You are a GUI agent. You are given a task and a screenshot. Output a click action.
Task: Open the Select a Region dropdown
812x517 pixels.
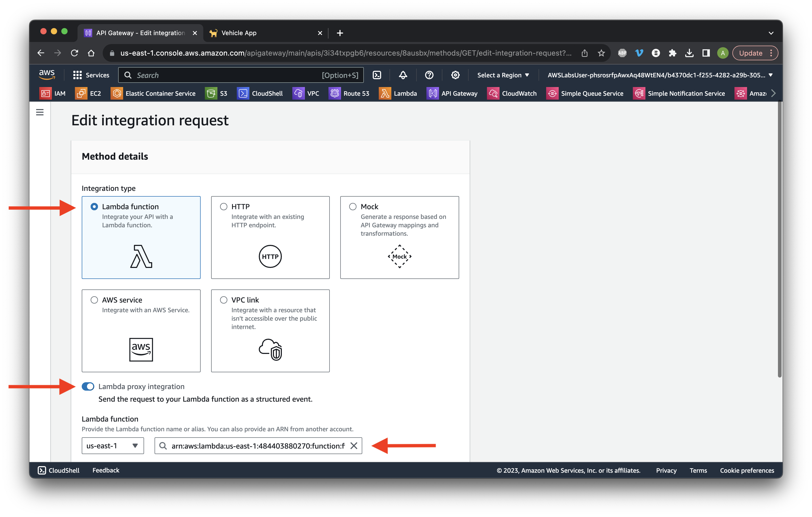[503, 75]
